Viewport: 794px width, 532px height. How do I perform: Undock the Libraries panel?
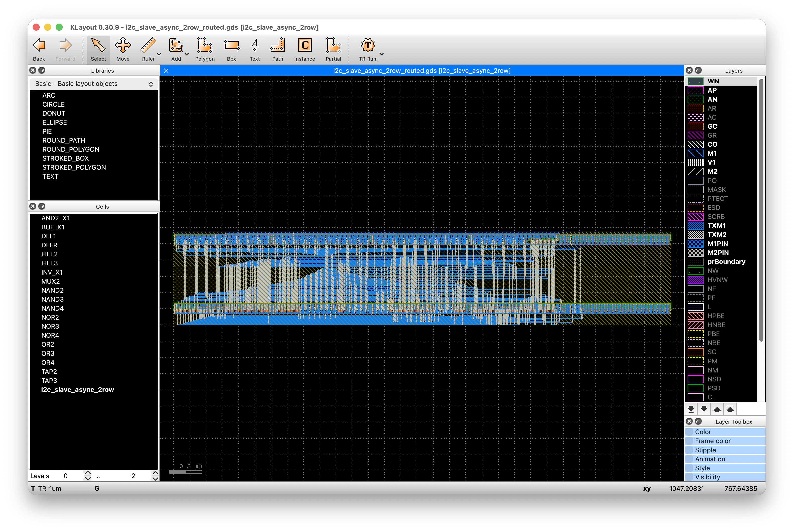click(x=41, y=70)
